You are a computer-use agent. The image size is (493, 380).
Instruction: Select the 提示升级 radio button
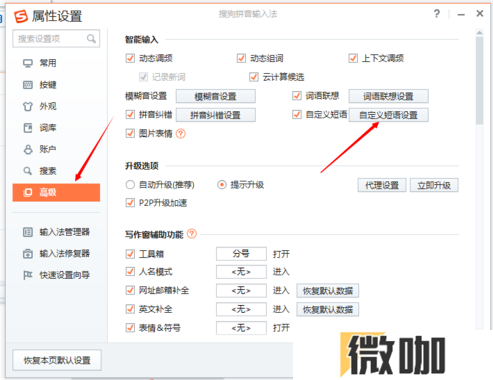(x=222, y=185)
